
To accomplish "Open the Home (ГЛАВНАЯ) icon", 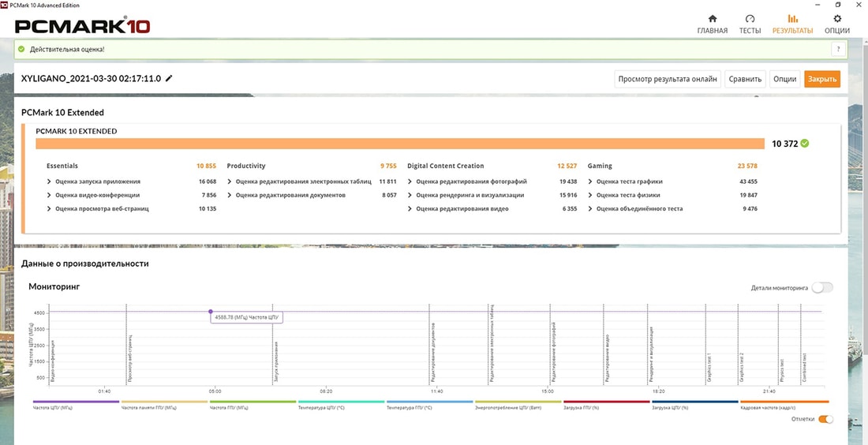I will point(712,19).
